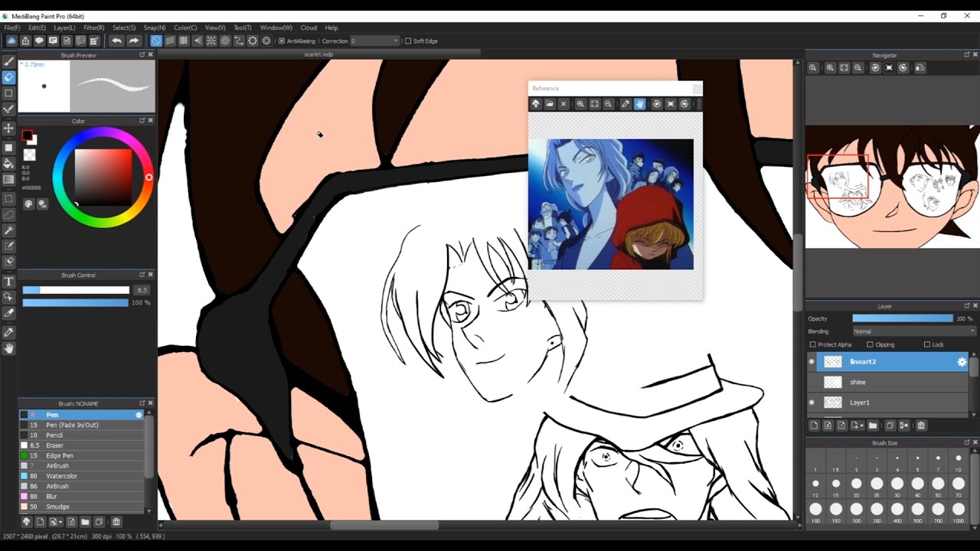Open the color palette icon under color values
The width and height of the screenshot is (980, 551).
29,204
